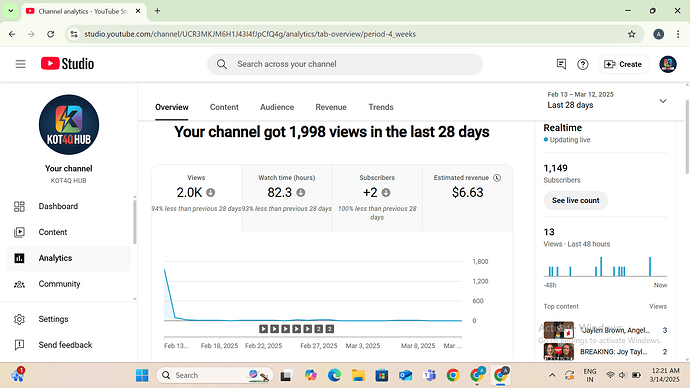Screen dimensions: 690x388
Task: Open the Windows Start menu
Action: 142,375
